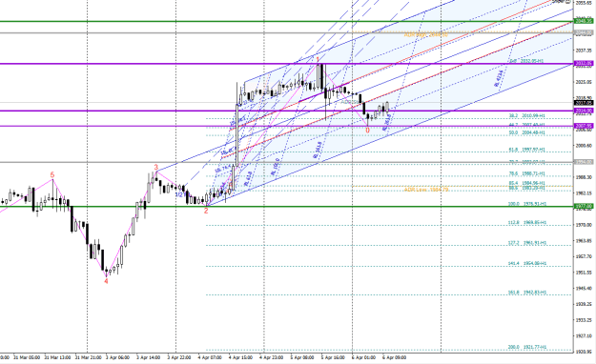The image size is (596, 364).
Task: Click the purple 2014.00 price tag on axis
Action: (584, 111)
